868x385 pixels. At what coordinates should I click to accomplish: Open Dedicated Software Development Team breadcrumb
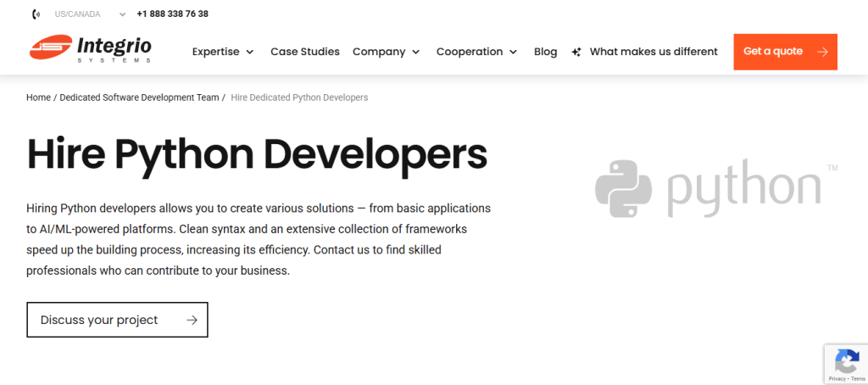click(139, 98)
